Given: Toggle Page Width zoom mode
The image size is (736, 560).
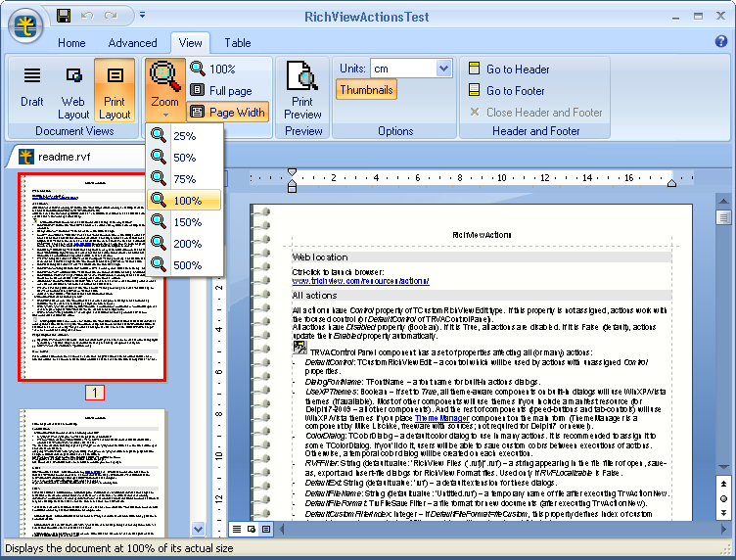Looking at the screenshot, I should (227, 112).
